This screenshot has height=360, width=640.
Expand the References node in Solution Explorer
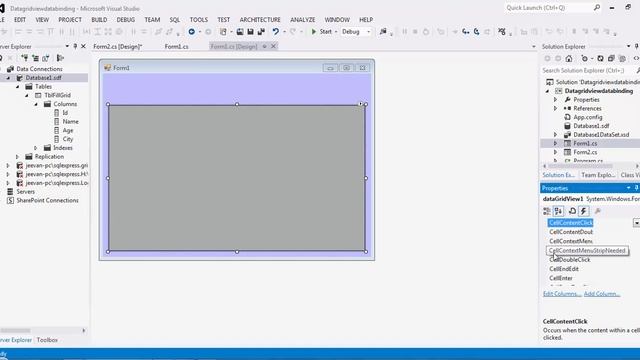click(x=556, y=108)
